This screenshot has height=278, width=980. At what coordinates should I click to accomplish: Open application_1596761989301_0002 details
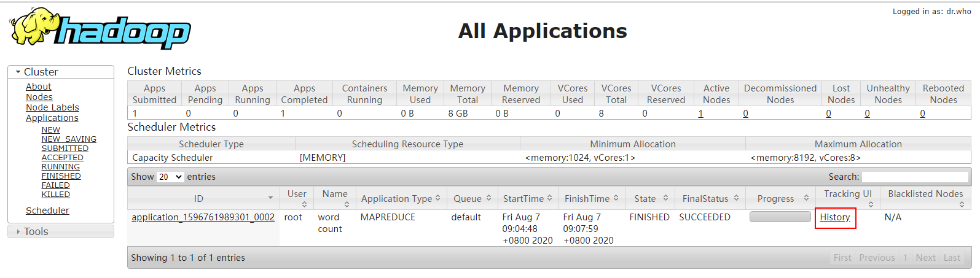(203, 217)
